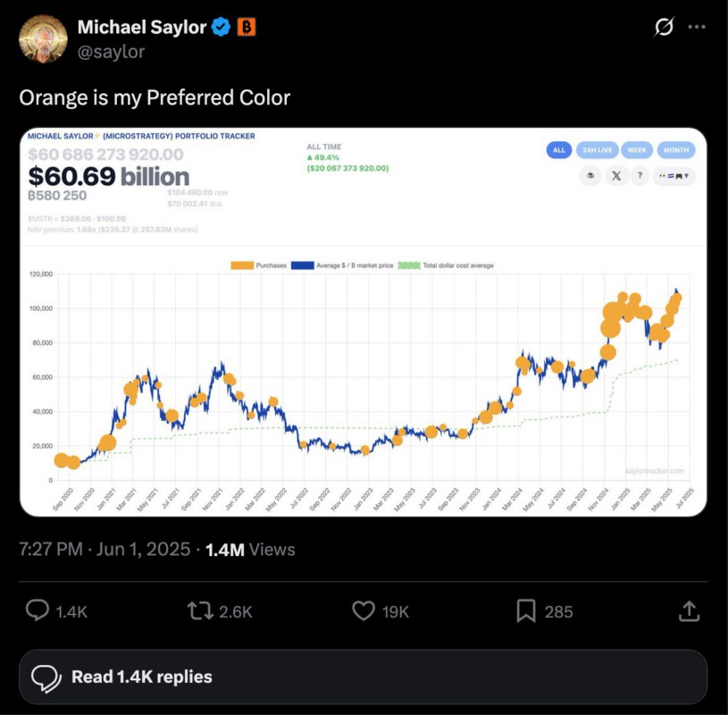
Task: Click the question mark help button
Action: point(640,175)
